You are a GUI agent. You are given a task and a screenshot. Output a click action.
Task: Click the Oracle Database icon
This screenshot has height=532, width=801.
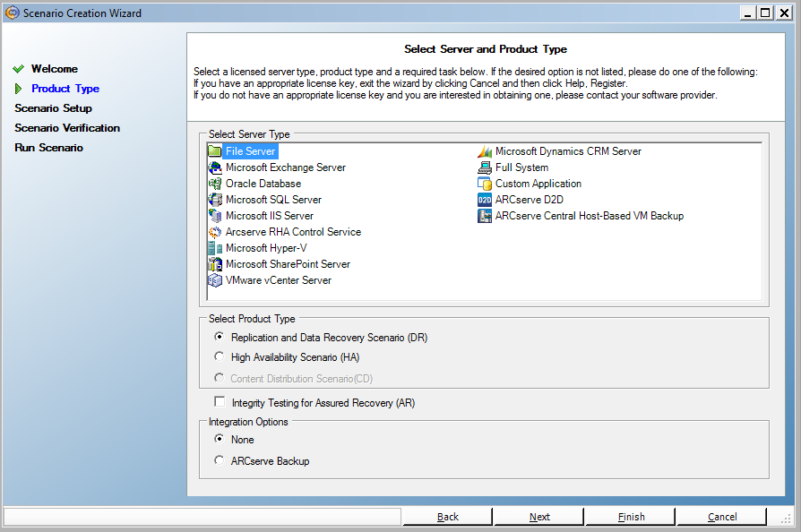click(x=214, y=184)
